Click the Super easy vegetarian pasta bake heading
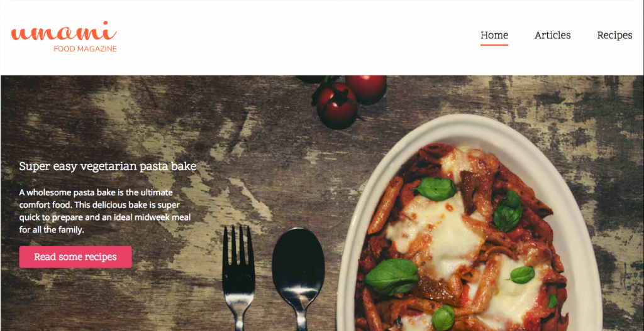Viewport: 644px width, 331px height. [x=108, y=166]
